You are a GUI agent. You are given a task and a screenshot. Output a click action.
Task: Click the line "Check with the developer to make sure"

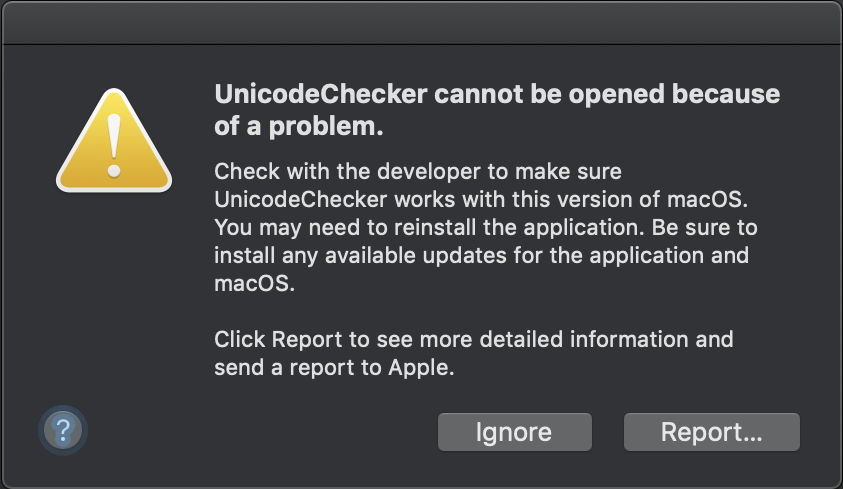coord(418,171)
